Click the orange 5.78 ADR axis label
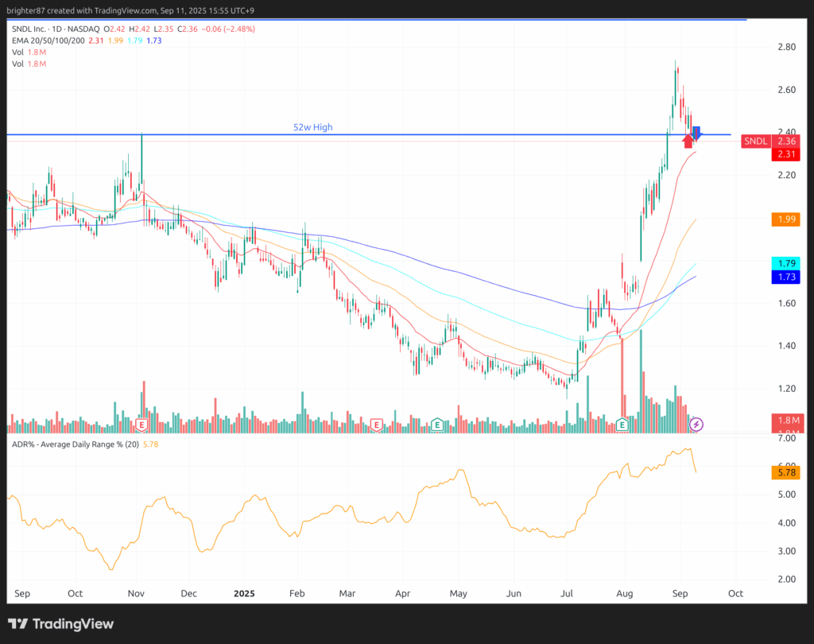Viewport: 814px width, 644px height. [786, 472]
